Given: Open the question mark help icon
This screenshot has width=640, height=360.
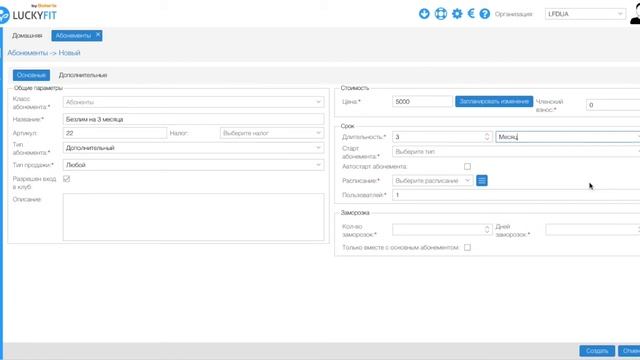Looking at the screenshot, I should point(484,14).
